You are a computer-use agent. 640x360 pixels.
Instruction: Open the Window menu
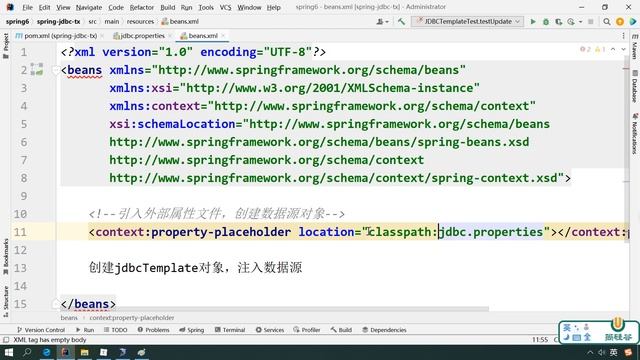[249, 7]
